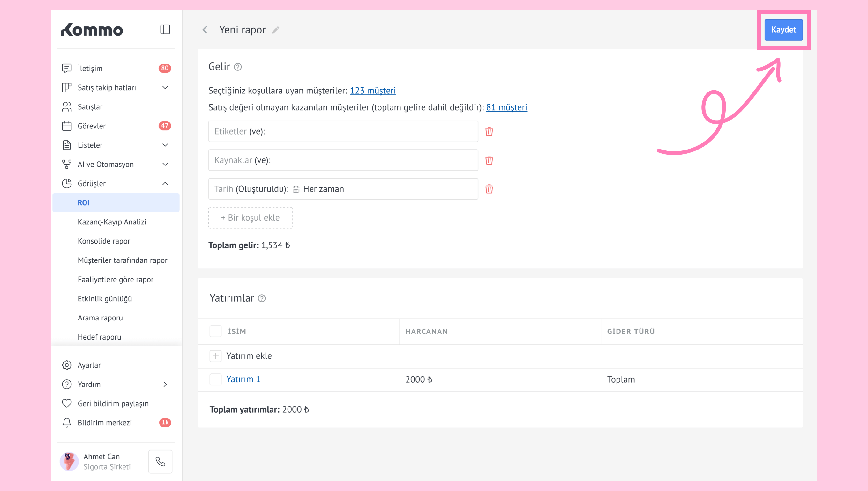Go back using the left arrow
Screen dimensions: 868x491
(205, 30)
